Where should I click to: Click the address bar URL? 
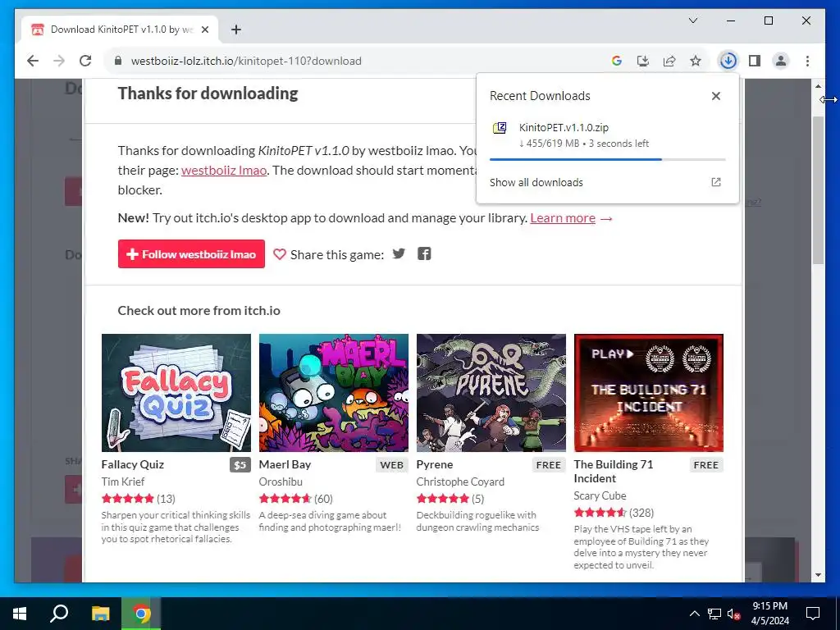[246, 61]
